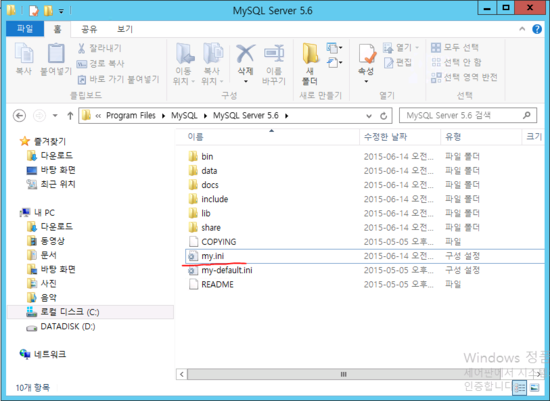This screenshot has width=550, height=401.
Task: Select the docs folder
Action: tap(210, 185)
